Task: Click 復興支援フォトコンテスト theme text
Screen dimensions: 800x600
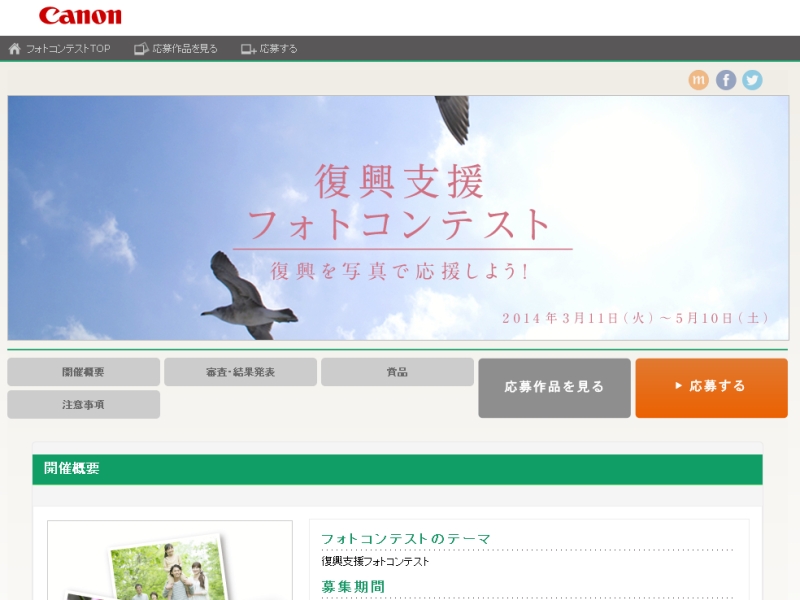Action: tap(376, 562)
